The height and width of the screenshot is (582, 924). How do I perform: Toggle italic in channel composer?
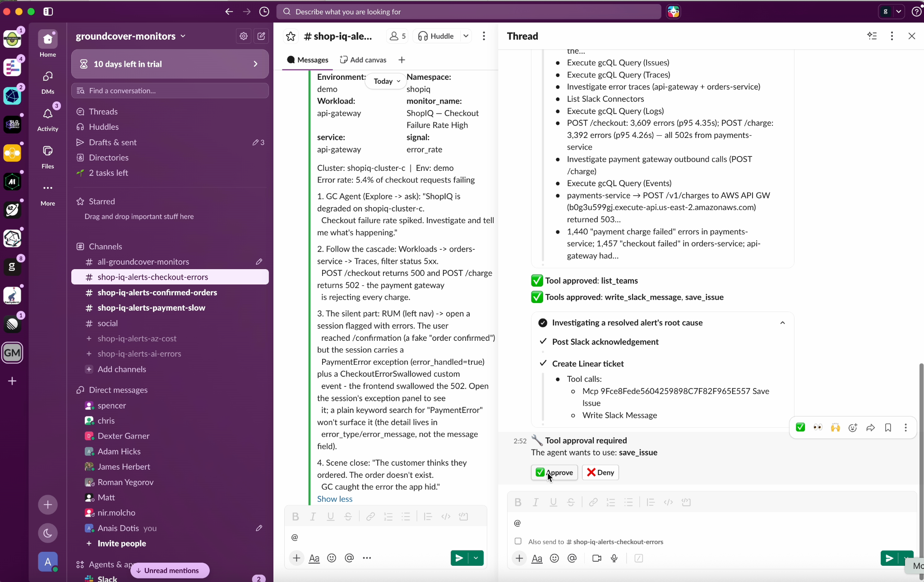pos(313,517)
